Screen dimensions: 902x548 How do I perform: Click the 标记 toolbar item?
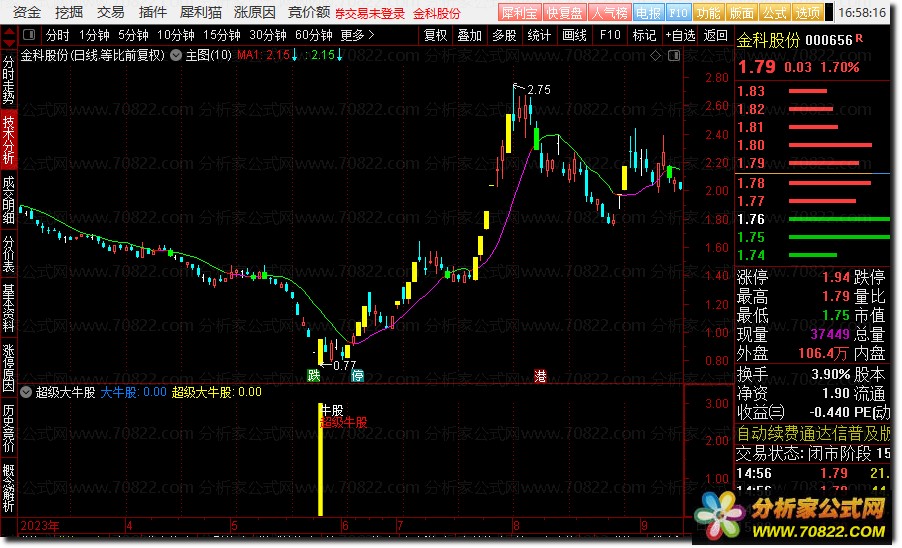tap(644, 36)
